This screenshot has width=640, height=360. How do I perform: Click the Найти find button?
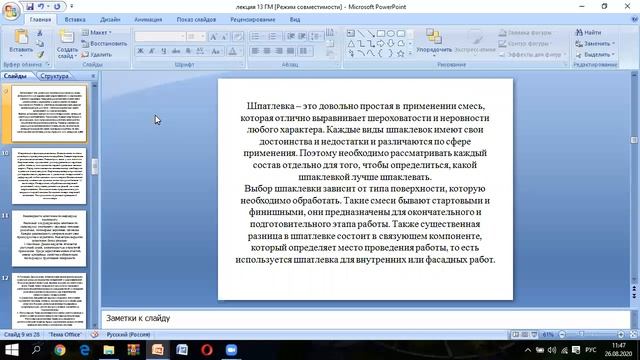click(x=589, y=32)
